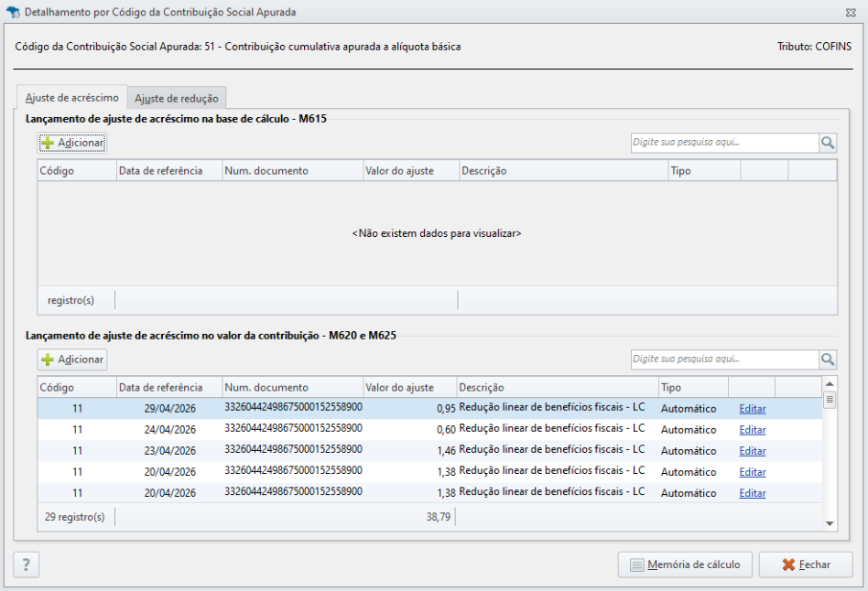Focus the search field in the M620 e M625 section
The image size is (868, 591).
point(724,360)
